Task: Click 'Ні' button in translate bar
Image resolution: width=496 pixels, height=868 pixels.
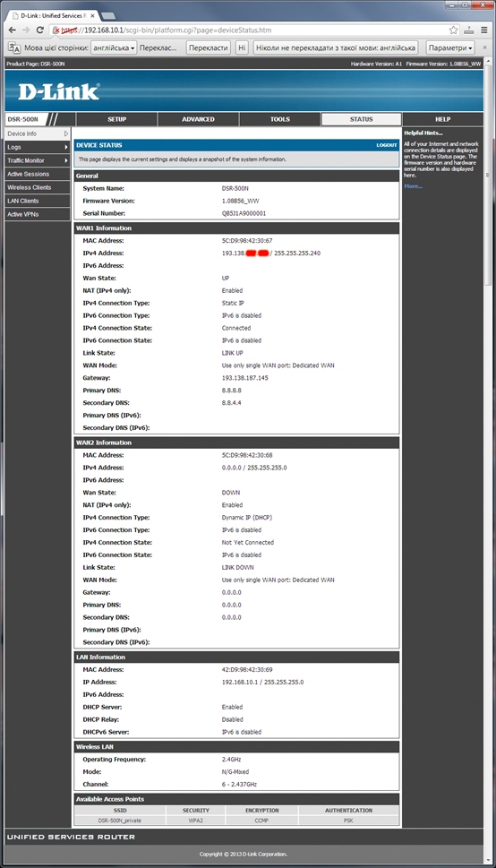Action: pyautogui.click(x=242, y=48)
